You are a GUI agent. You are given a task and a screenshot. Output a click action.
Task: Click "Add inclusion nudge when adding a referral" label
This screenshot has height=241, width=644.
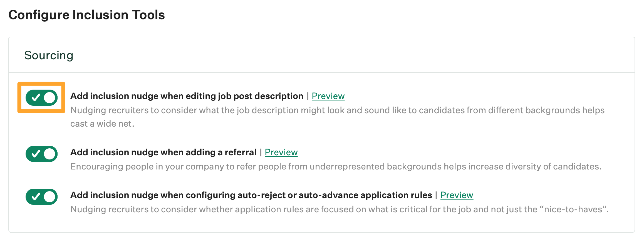point(163,152)
